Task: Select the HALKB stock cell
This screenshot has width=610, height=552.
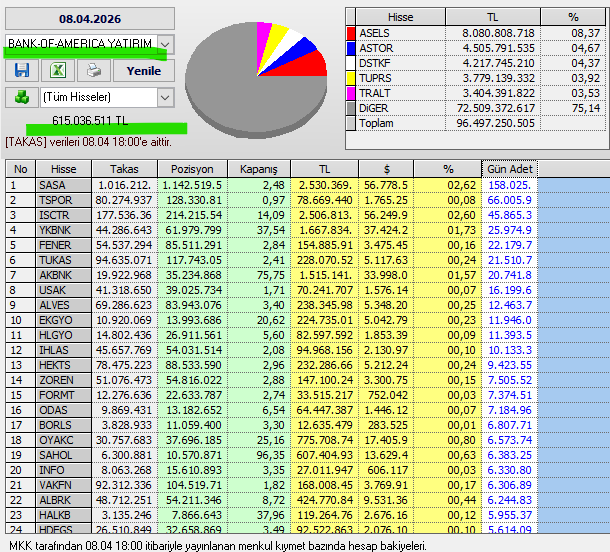Action: pyautogui.click(x=64, y=515)
